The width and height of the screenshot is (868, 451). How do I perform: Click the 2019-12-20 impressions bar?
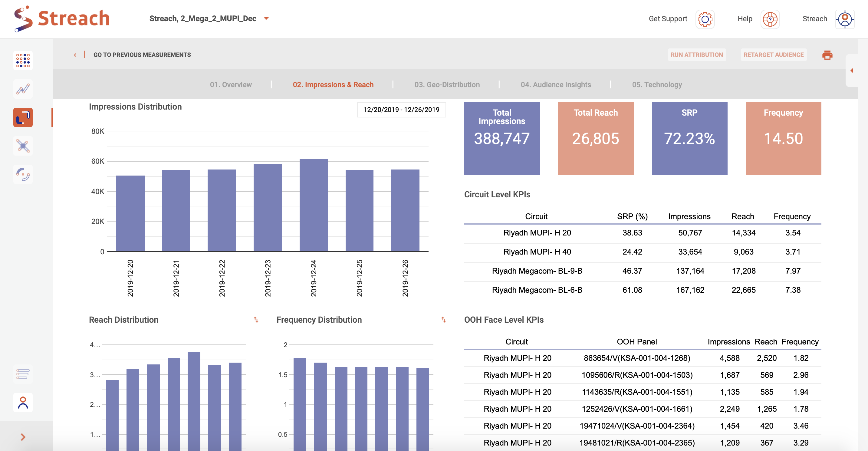click(130, 213)
